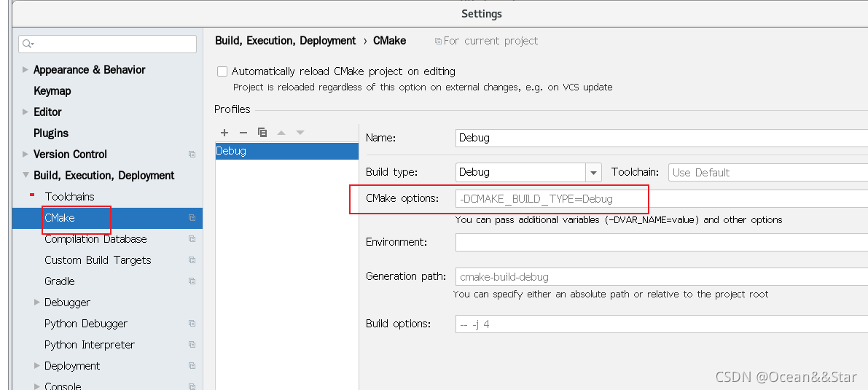Screen dimensions: 868x390
Task: Expand Appearance & Behavior section
Action: 25,70
